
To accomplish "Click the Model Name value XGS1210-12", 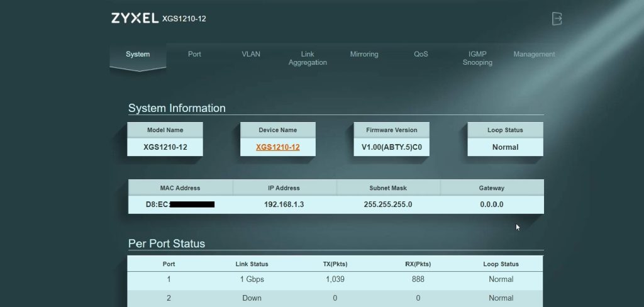I will pyautogui.click(x=165, y=147).
